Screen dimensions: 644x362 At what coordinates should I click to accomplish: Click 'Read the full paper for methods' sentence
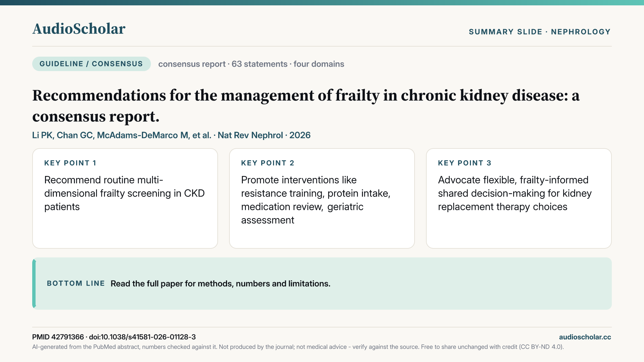(x=220, y=284)
